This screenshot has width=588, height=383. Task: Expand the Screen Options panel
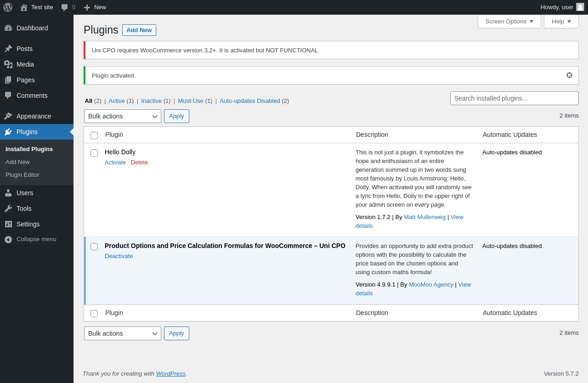pyautogui.click(x=509, y=21)
